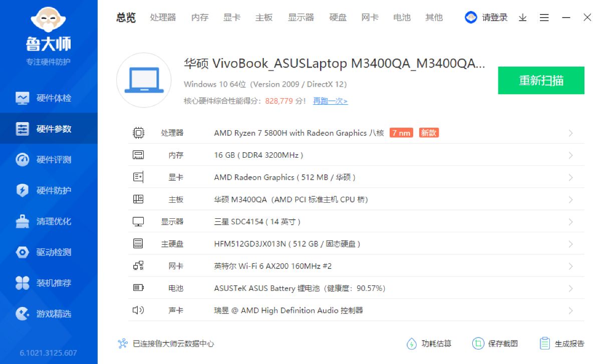Screen dimensions: 601x364
Task: Switch to the 电池 tab
Action: tap(402, 18)
